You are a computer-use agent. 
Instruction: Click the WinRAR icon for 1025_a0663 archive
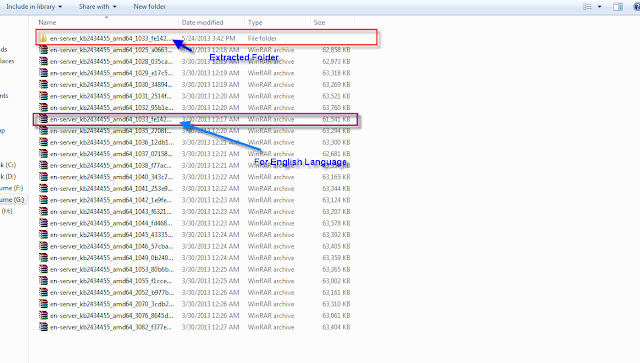tap(43, 50)
